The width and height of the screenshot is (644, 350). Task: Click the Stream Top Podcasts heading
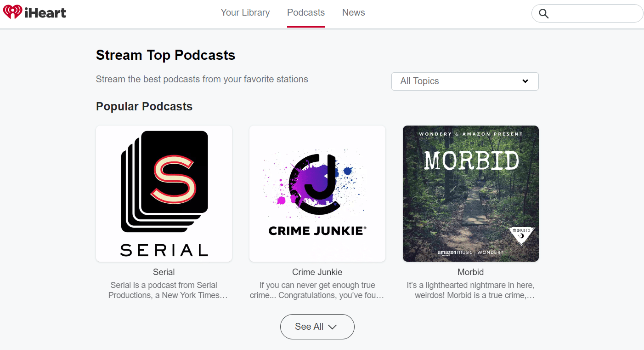pos(165,55)
